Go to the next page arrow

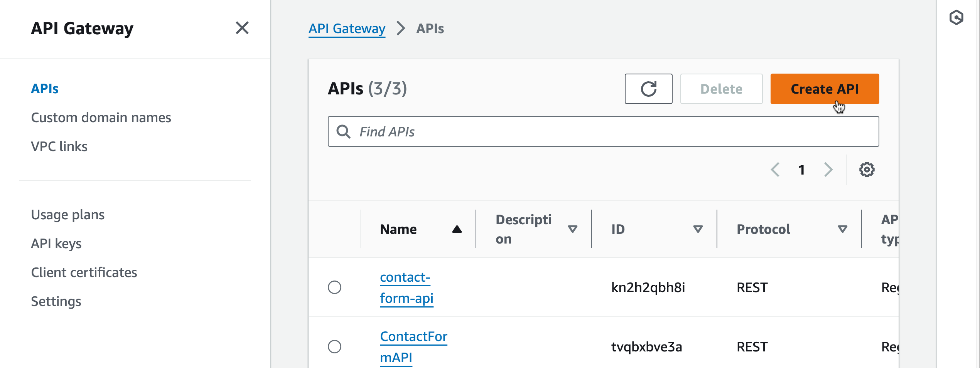point(828,170)
